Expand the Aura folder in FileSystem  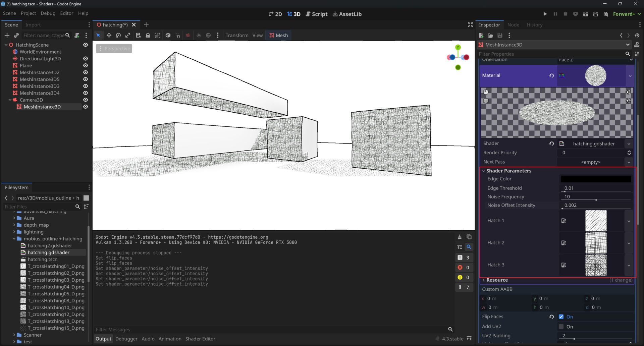(x=14, y=218)
